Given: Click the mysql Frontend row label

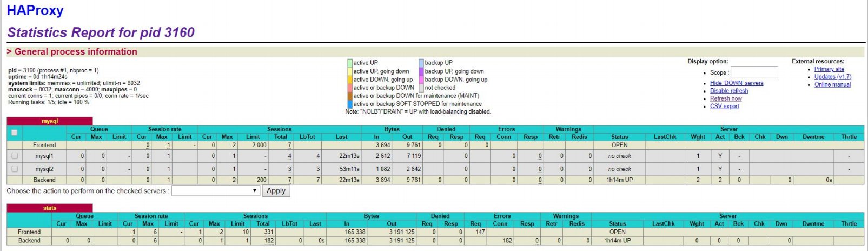Looking at the screenshot, I should point(44,145).
